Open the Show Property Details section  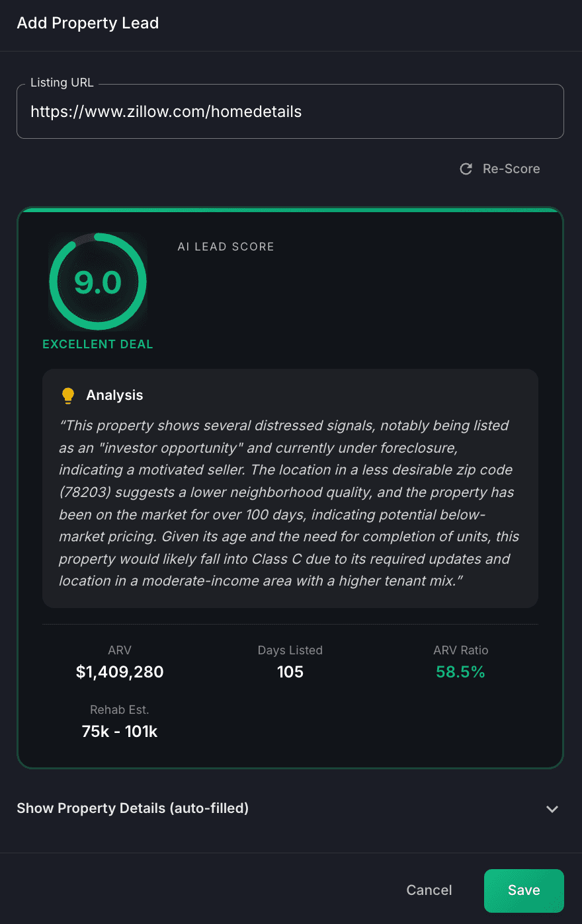coord(132,808)
